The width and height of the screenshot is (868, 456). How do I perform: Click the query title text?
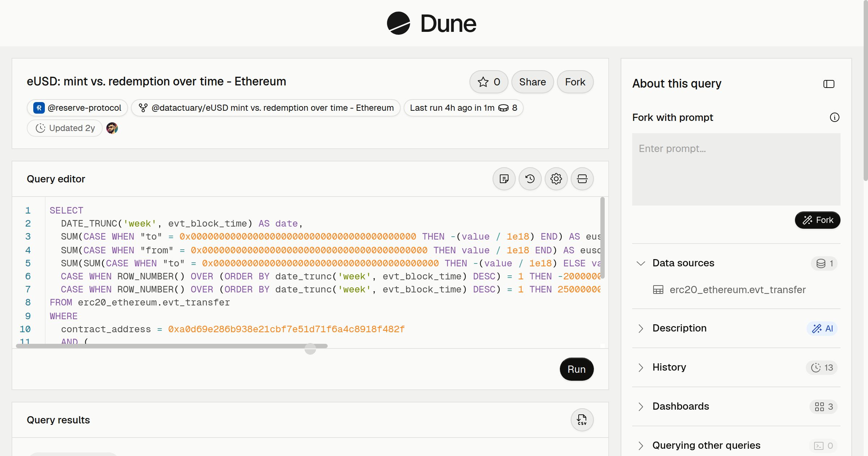pos(156,81)
